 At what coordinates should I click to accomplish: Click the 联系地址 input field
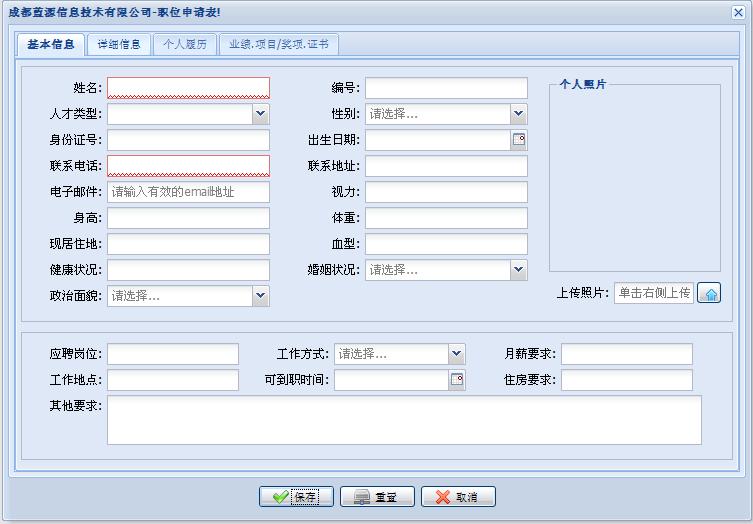tap(446, 166)
